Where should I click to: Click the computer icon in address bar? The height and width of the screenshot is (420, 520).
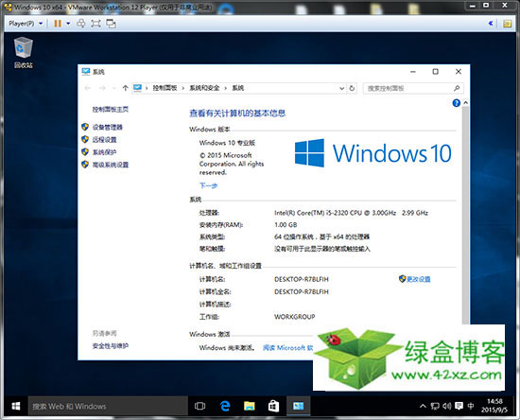click(x=137, y=88)
